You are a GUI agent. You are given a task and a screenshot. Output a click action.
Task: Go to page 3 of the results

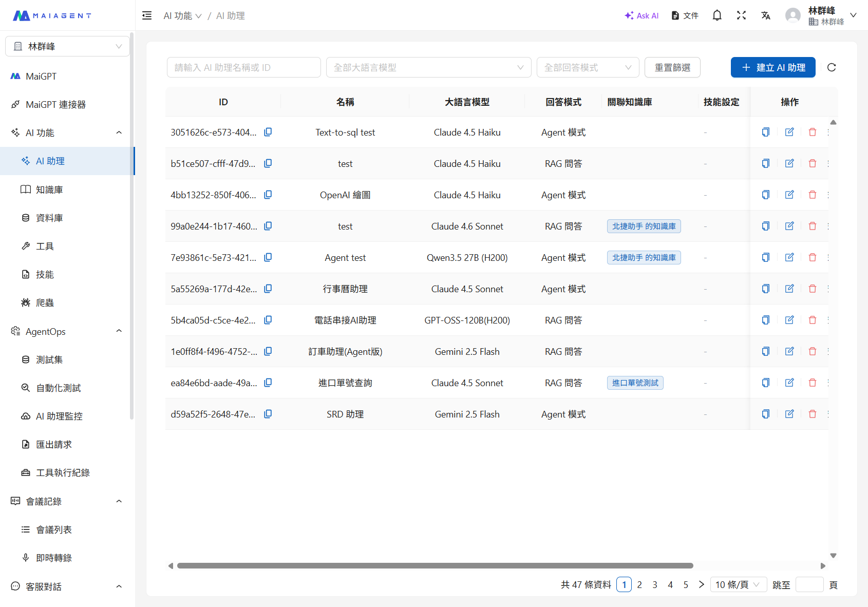tap(654, 584)
